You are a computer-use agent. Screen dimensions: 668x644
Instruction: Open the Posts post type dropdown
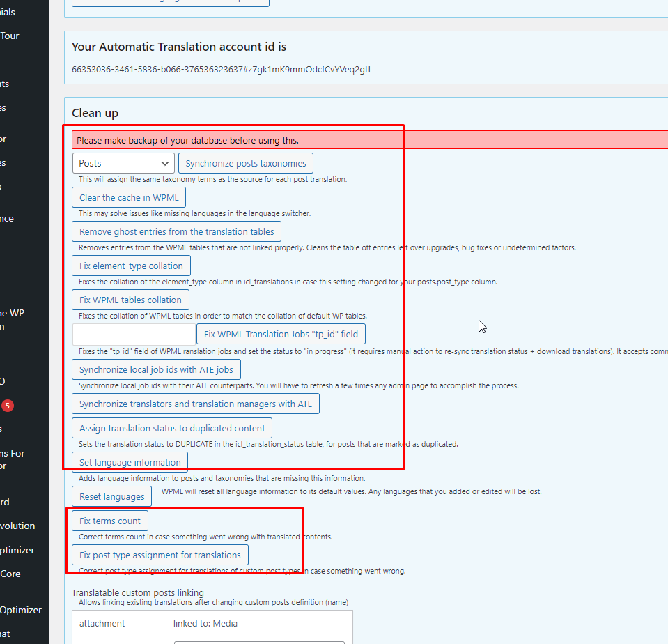point(123,163)
